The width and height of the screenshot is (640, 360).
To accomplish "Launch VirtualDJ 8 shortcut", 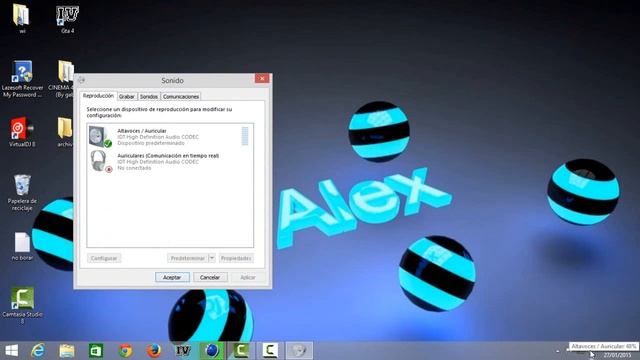I will click(22, 129).
